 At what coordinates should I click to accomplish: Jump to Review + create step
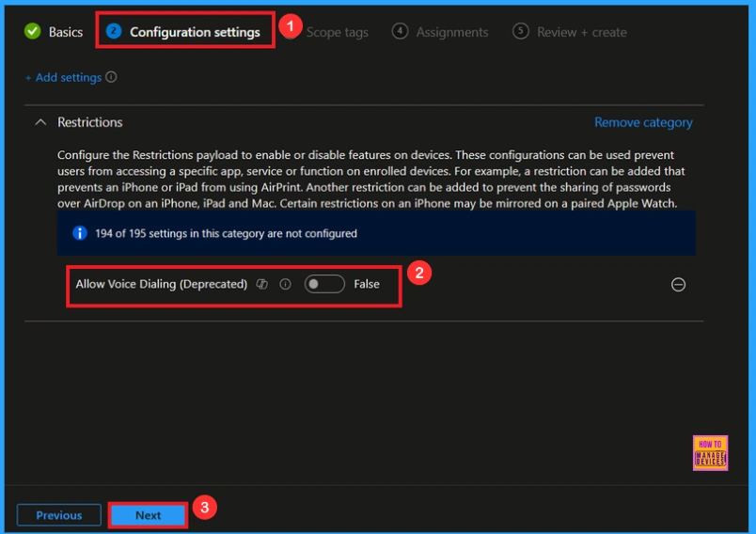[570, 32]
